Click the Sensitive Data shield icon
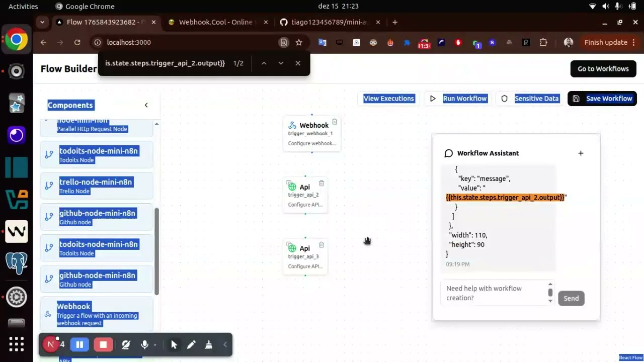Screen dimensions: 644x362 [505, 99]
